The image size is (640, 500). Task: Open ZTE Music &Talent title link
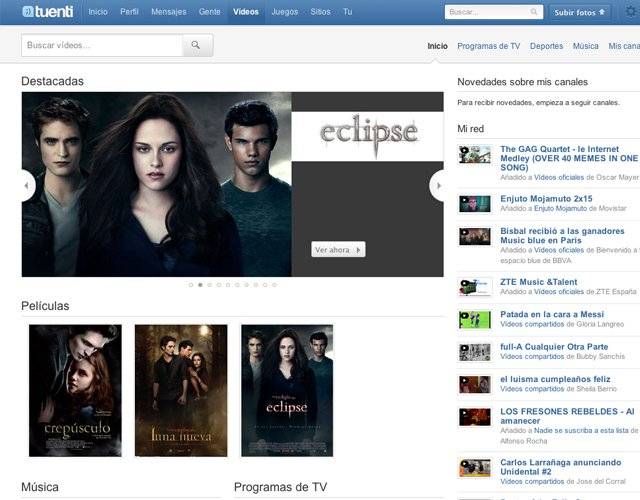coord(539,282)
